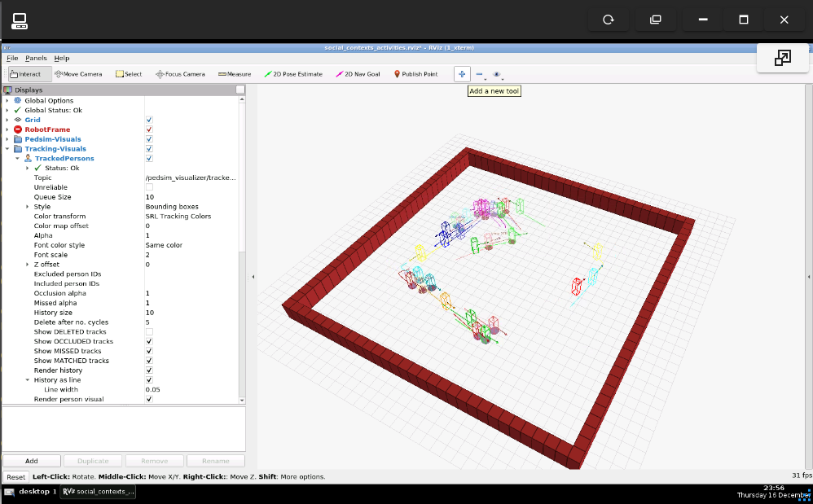Open the File menu

(11, 59)
